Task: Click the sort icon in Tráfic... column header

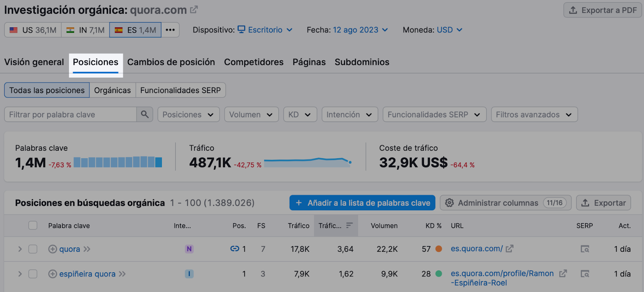Action: tap(349, 225)
